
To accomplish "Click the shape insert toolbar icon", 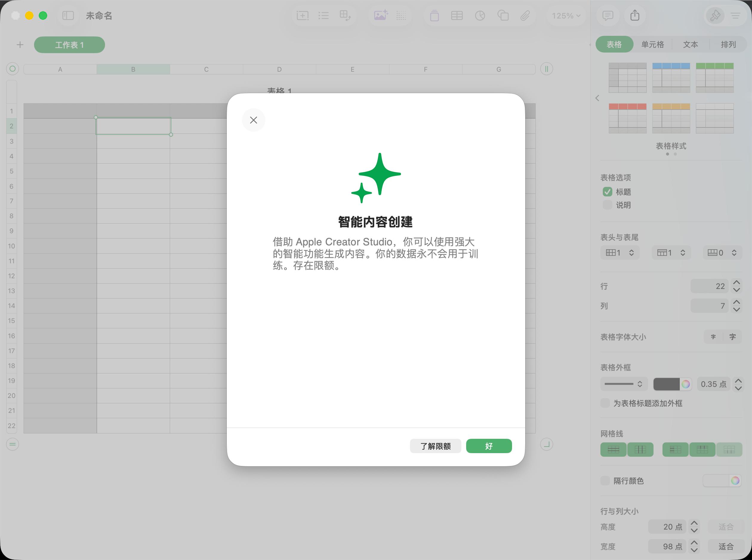I will coord(503,16).
